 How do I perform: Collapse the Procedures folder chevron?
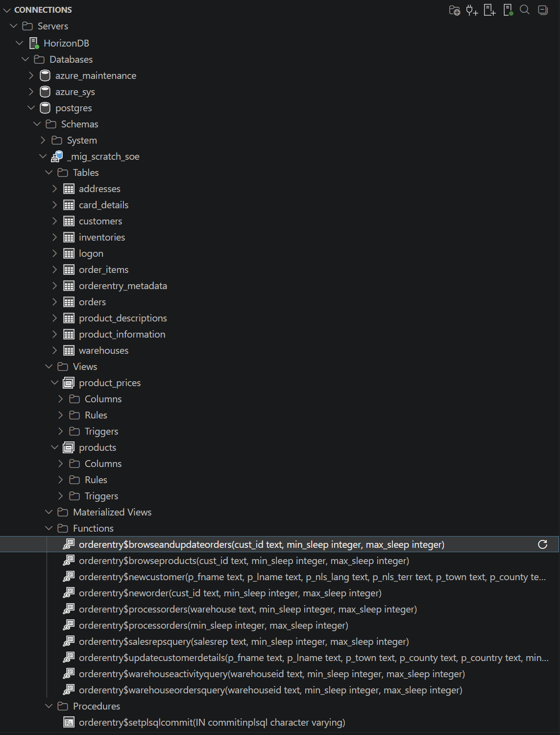49,706
